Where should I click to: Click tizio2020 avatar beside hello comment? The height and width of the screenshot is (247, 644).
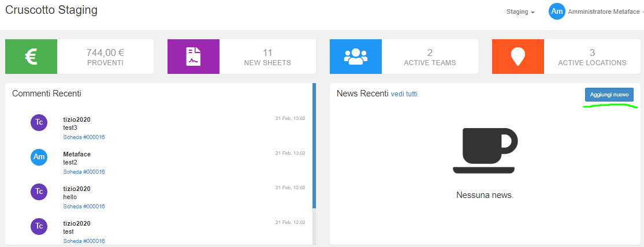pyautogui.click(x=39, y=191)
